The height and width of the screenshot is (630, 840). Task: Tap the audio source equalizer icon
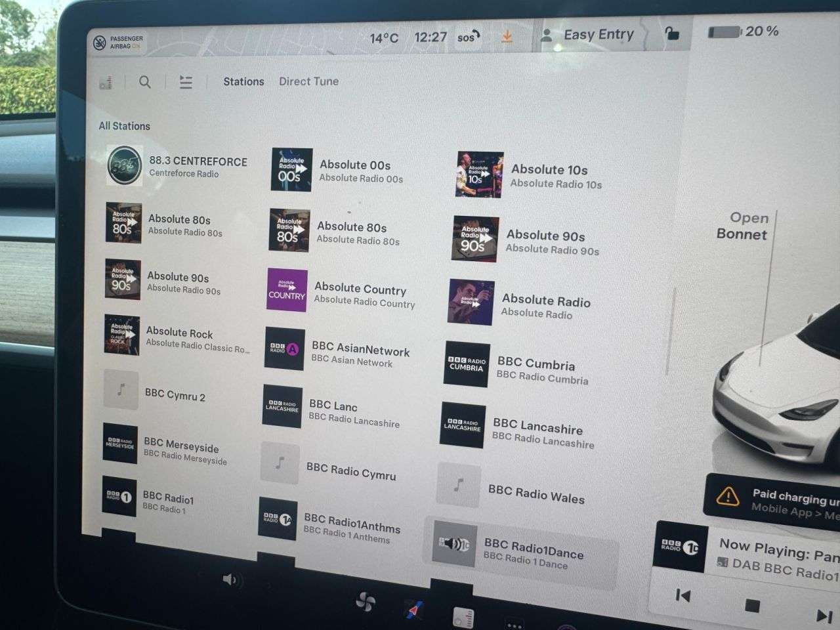(106, 83)
